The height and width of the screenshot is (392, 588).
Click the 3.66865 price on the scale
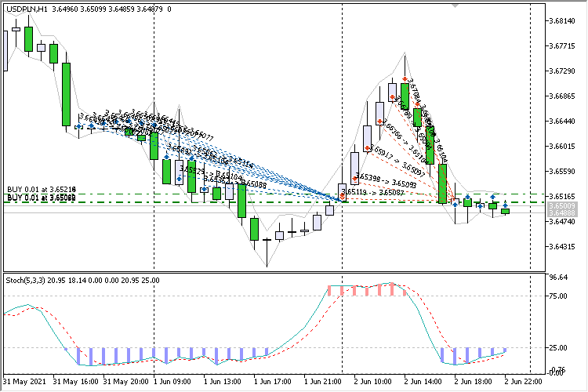[x=562, y=96]
